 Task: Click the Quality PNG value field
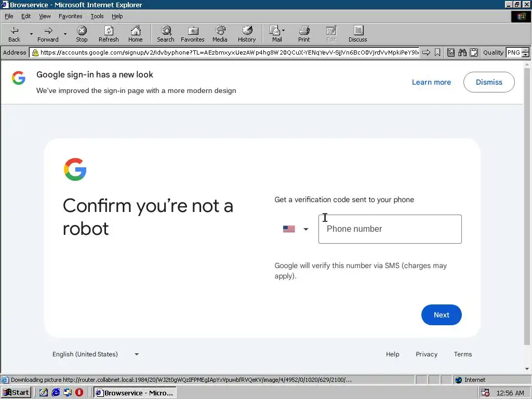click(x=514, y=52)
